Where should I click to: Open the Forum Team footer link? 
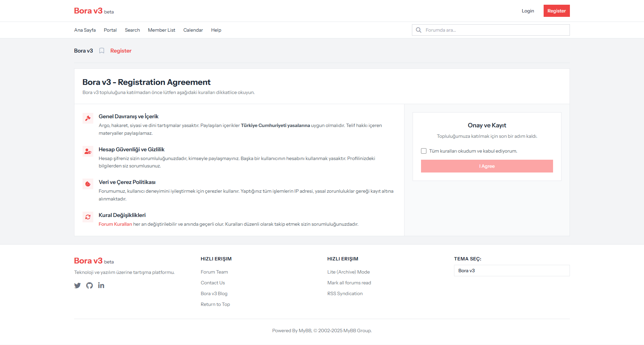(214, 272)
